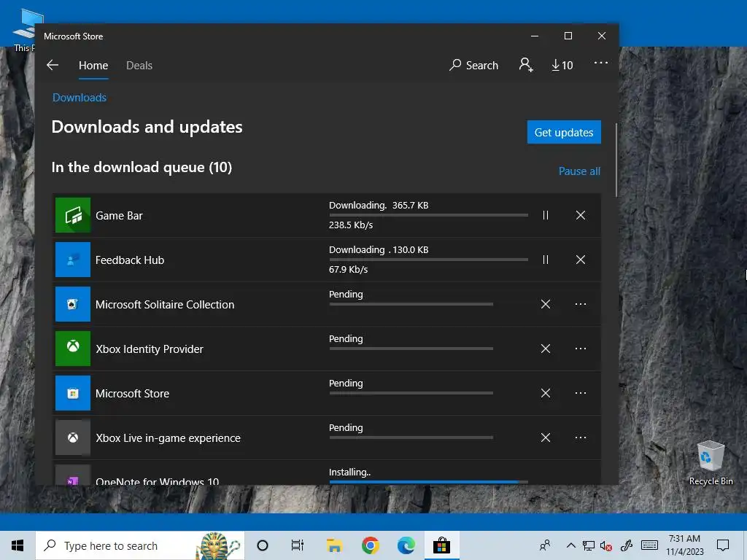
Task: Launch Google Chrome from the taskbar
Action: tap(370, 545)
